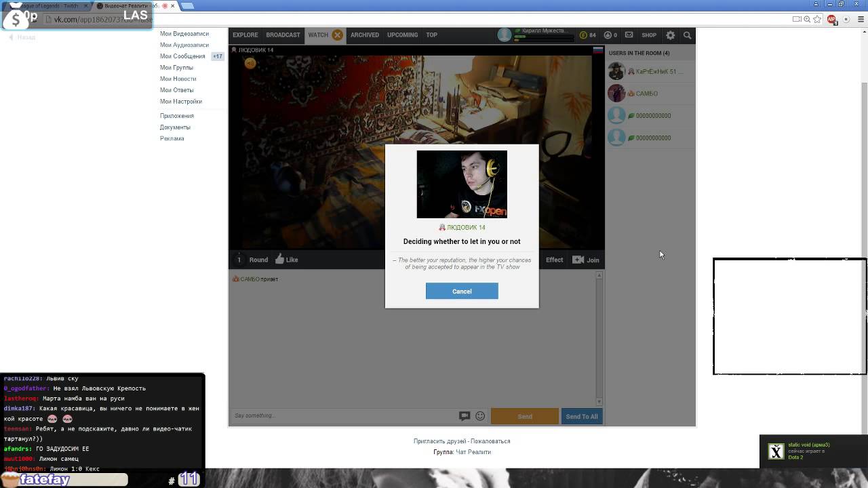Select the WATCH tab
The height and width of the screenshot is (488, 868).
pyautogui.click(x=317, y=35)
